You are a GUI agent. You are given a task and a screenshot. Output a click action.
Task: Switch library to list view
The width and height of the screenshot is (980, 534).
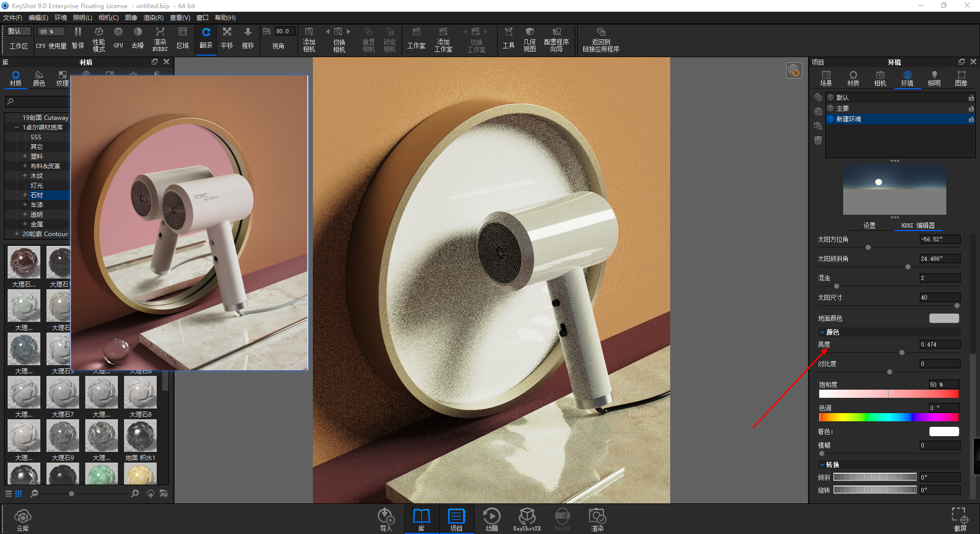(9, 494)
